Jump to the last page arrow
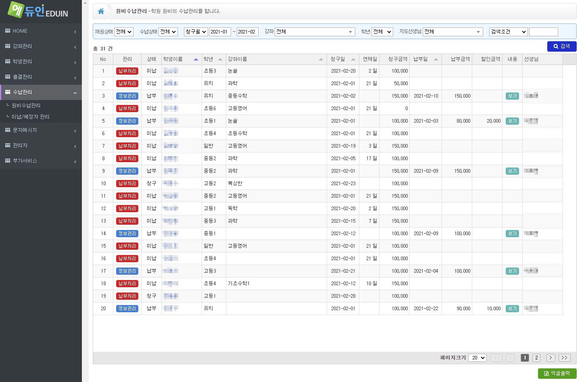Viewport: 588px width, 382px height. [565, 358]
